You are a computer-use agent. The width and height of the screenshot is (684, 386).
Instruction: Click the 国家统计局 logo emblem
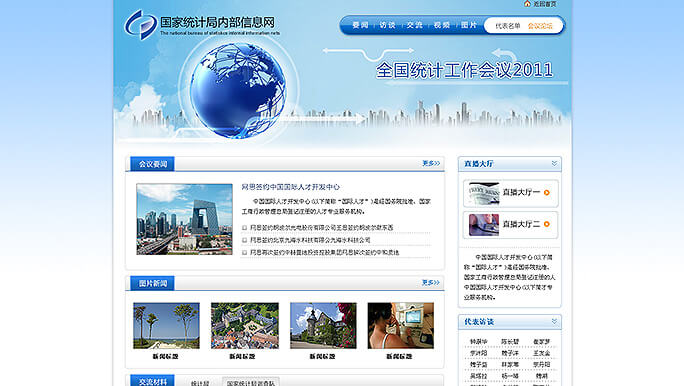click(140, 25)
